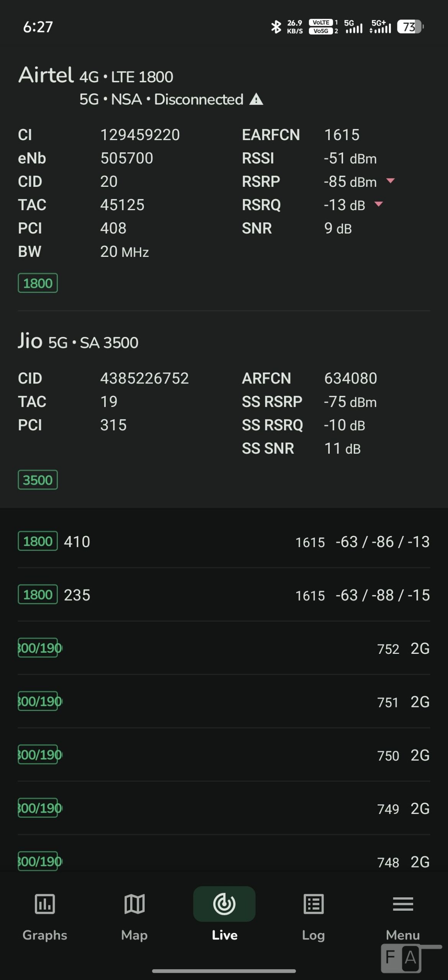Image resolution: width=448 pixels, height=980 pixels.
Task: Expand the RSRP red arrow indicator
Action: coord(391,181)
